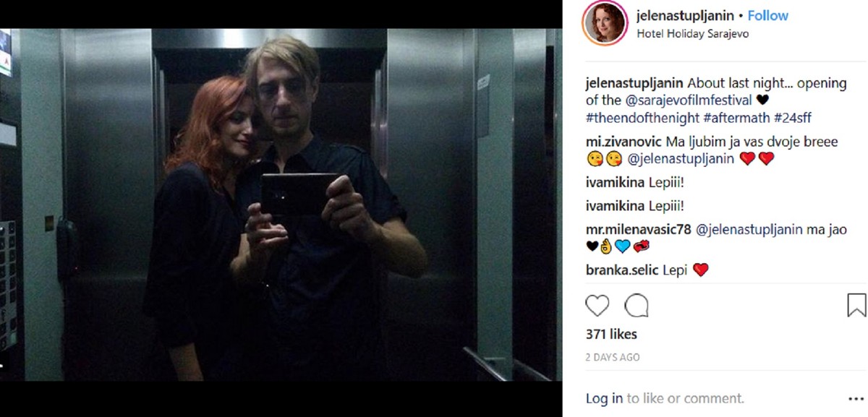
Task: Open the Hotel Holiday Sarajevo location
Action: coord(692,33)
